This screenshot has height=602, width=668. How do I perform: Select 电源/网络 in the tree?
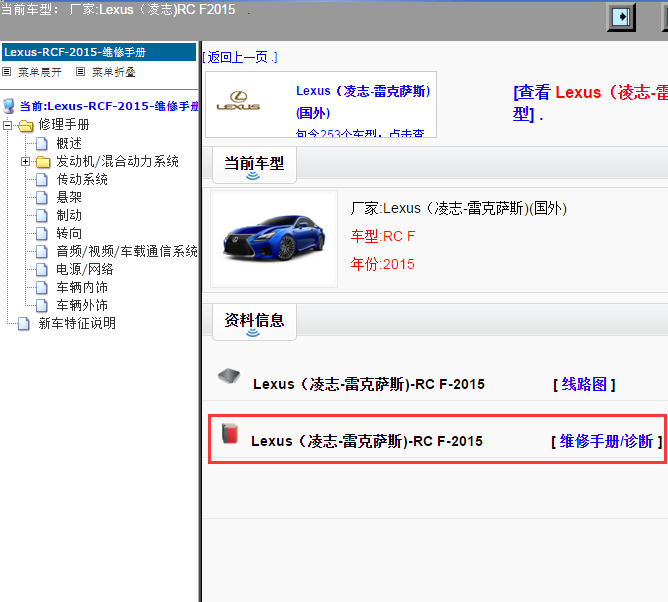(85, 269)
